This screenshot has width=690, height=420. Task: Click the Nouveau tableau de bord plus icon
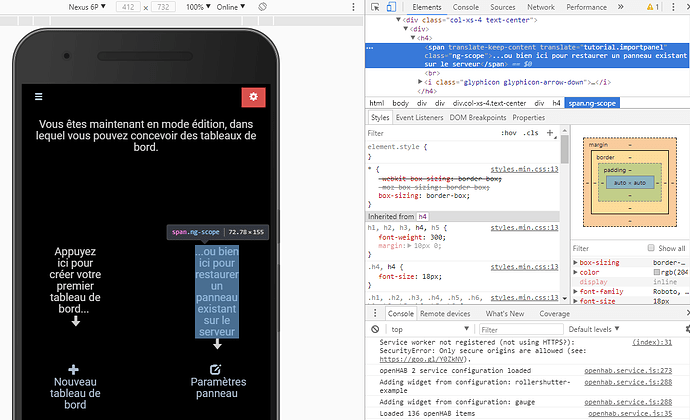coord(73,369)
